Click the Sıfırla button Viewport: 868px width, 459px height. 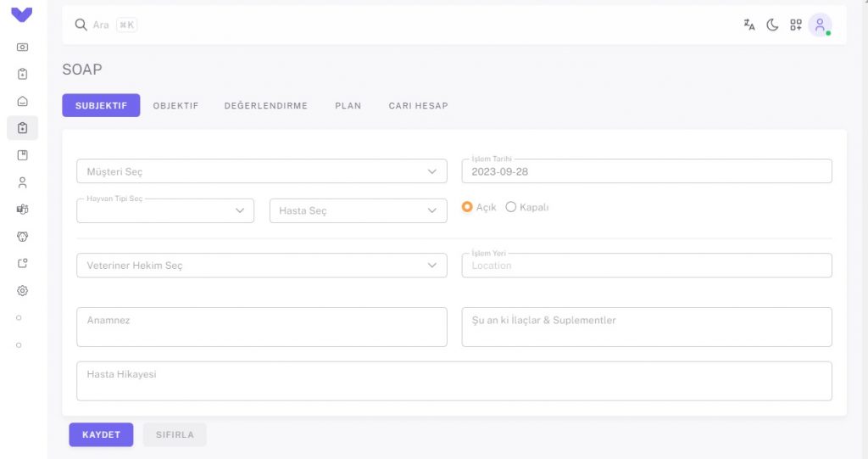(x=175, y=434)
